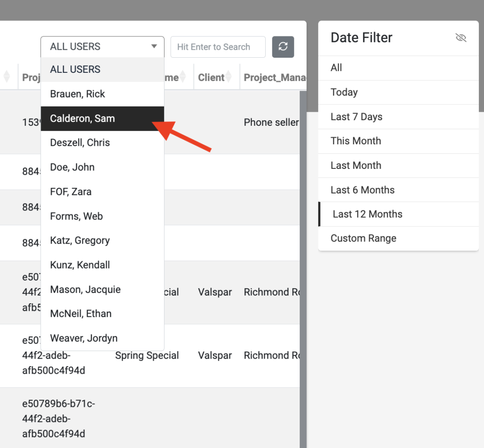Click the table's vertical scrollbar
484x448 pixels.
(303, 269)
